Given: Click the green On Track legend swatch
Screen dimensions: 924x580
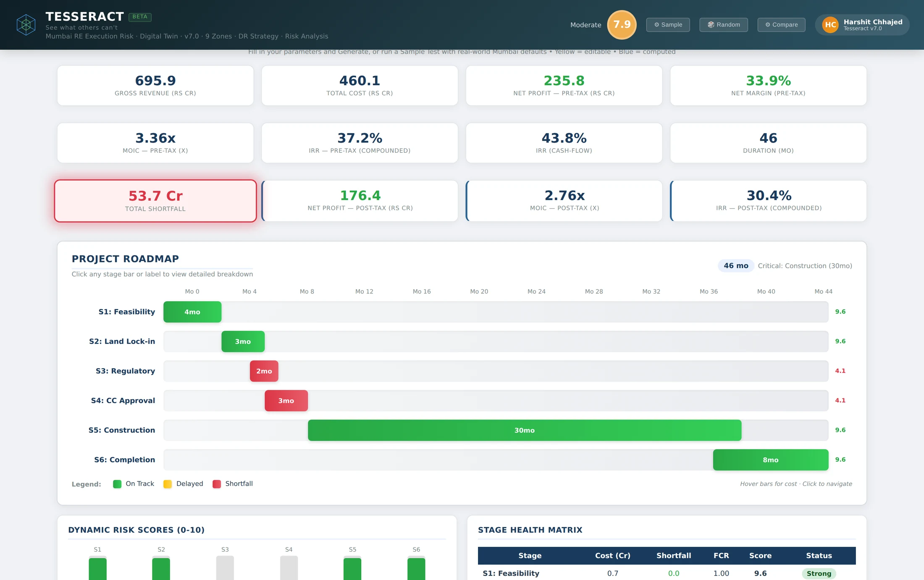Looking at the screenshot, I should point(117,484).
